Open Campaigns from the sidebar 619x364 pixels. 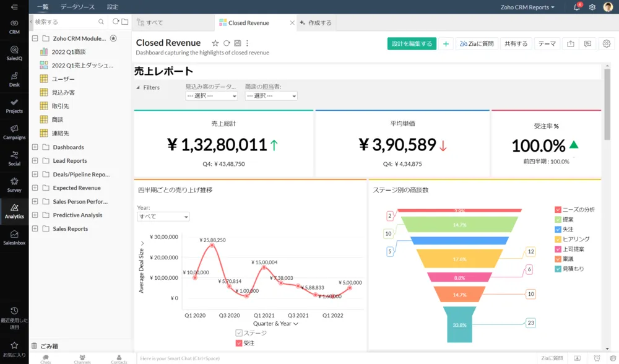(x=14, y=132)
